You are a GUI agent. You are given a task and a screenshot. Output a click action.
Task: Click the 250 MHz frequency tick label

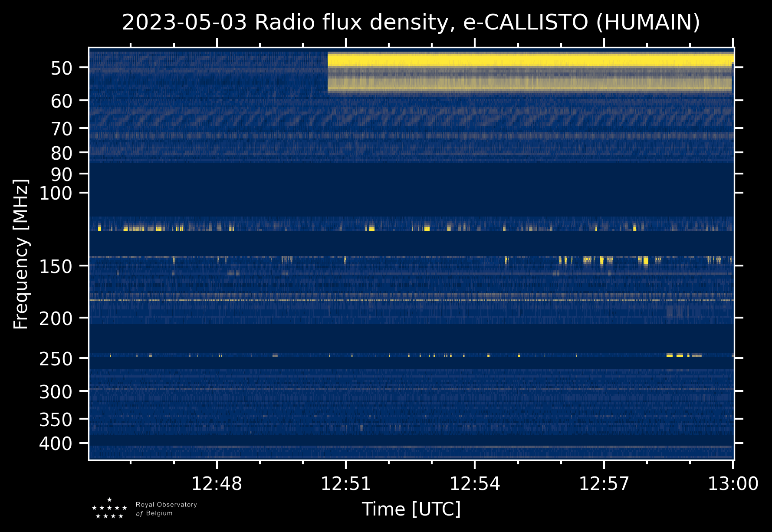point(56,359)
